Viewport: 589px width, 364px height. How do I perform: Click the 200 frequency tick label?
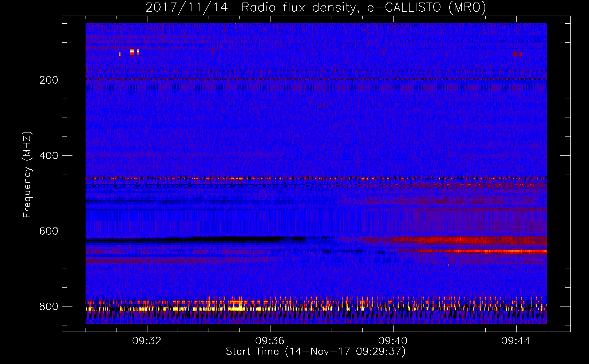(x=49, y=80)
